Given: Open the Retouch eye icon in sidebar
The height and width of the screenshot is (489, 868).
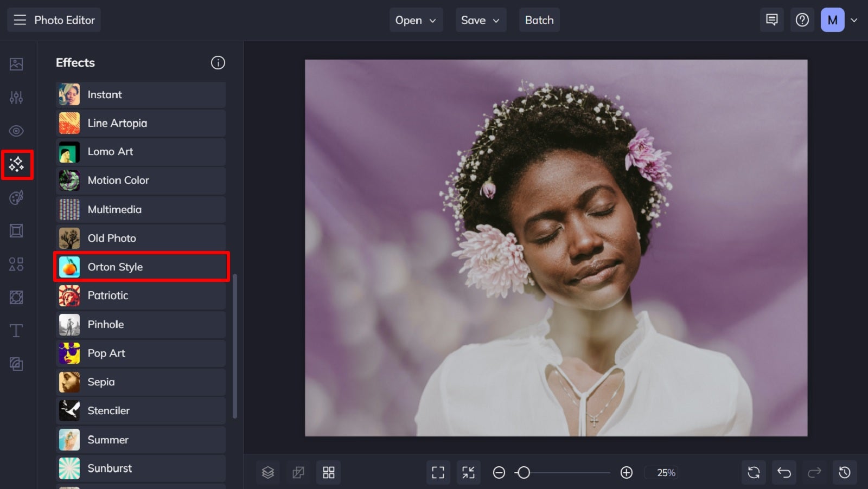Looking at the screenshot, I should pos(16,131).
